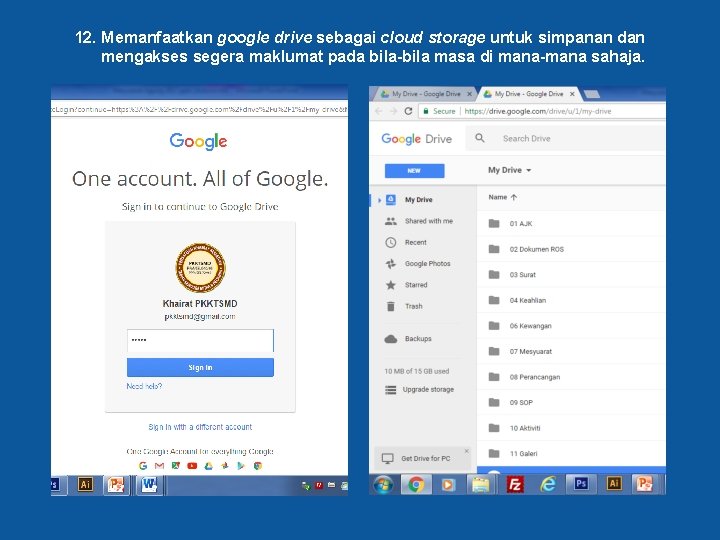Open Google Photos in the sidebar
This screenshot has width=720, height=540.
point(428,264)
